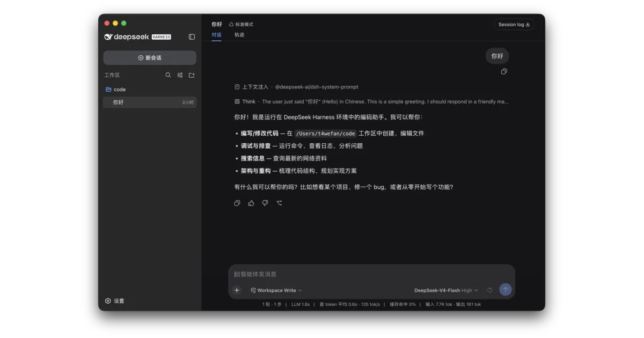Image resolution: width=644 pixels, height=338 pixels.
Task: Click the HARNESS badge
Action: click(162, 37)
